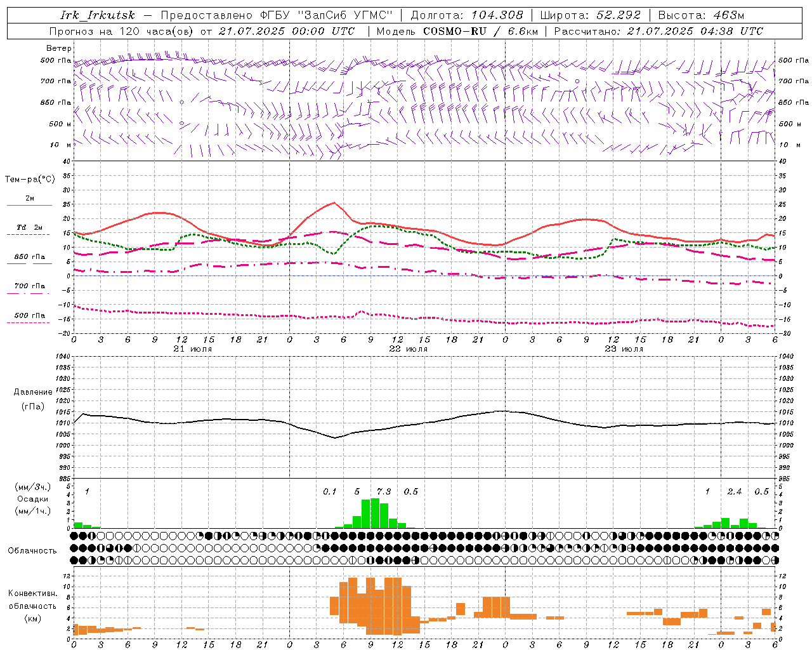Click the Облачность cloud cover label
The width and height of the screenshot is (812, 650).
pyautogui.click(x=32, y=551)
